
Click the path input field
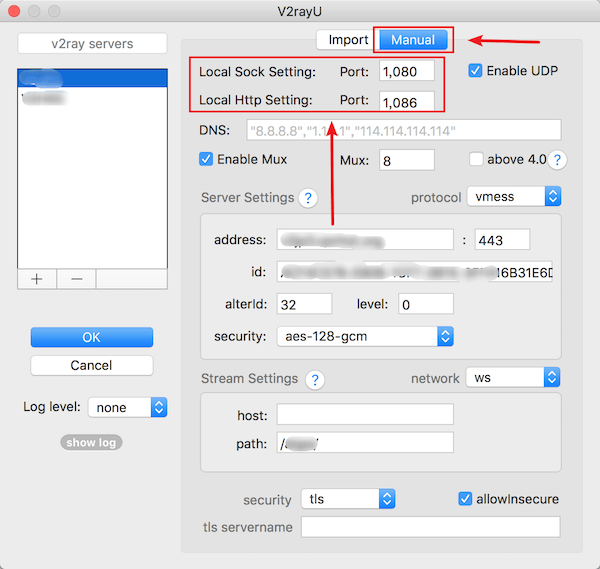(365, 443)
